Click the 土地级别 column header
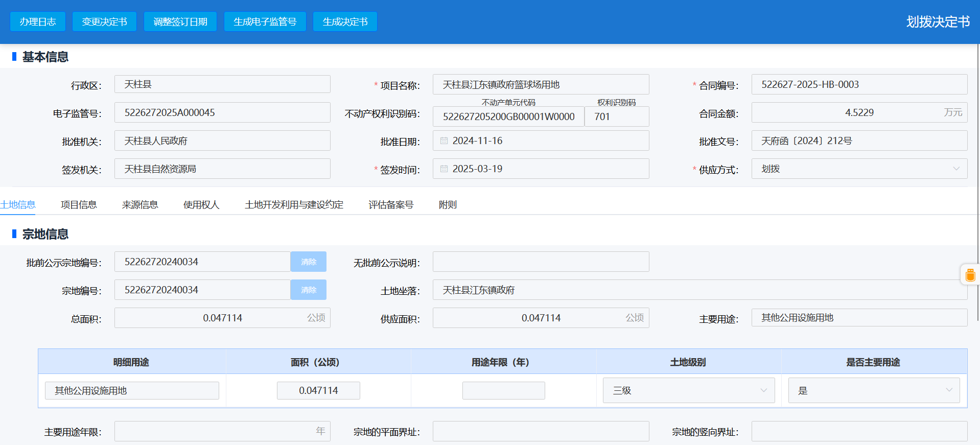The image size is (980, 445). pos(688,362)
